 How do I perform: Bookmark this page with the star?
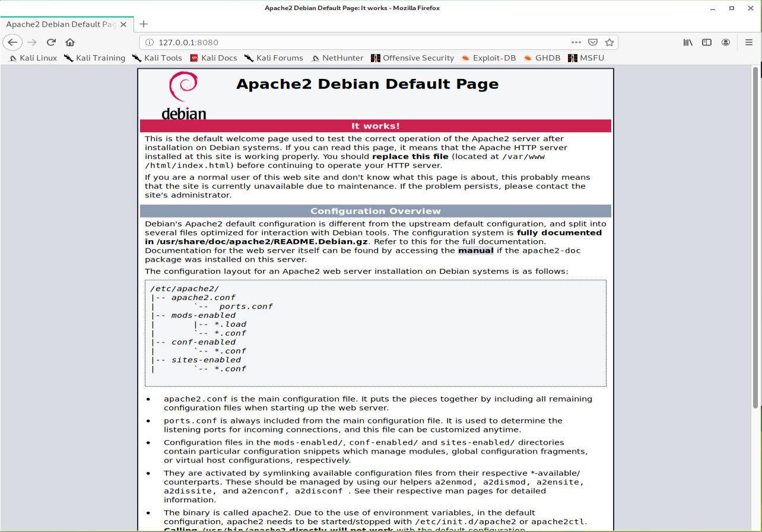click(609, 42)
